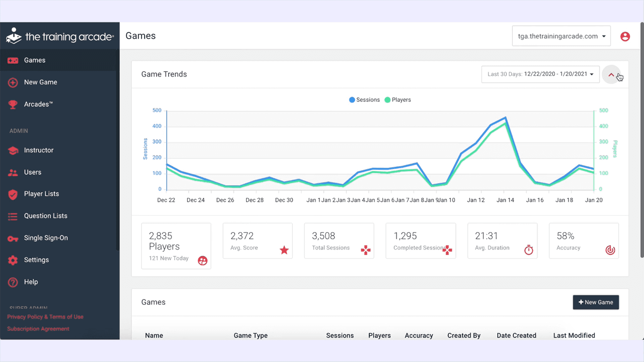Open the Subscription Agreement link
Image resolution: width=644 pixels, height=362 pixels.
pyautogui.click(x=38, y=329)
